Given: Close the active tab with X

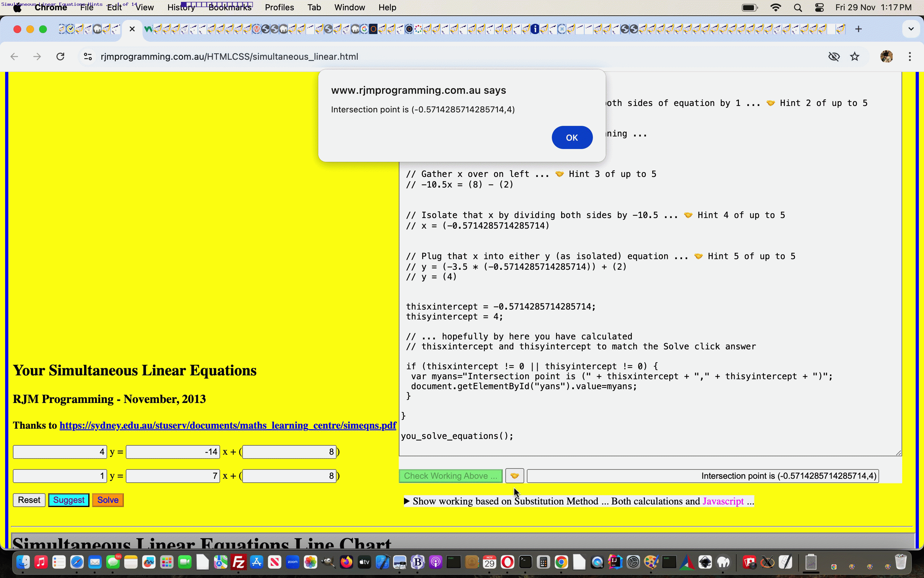Looking at the screenshot, I should click(132, 29).
